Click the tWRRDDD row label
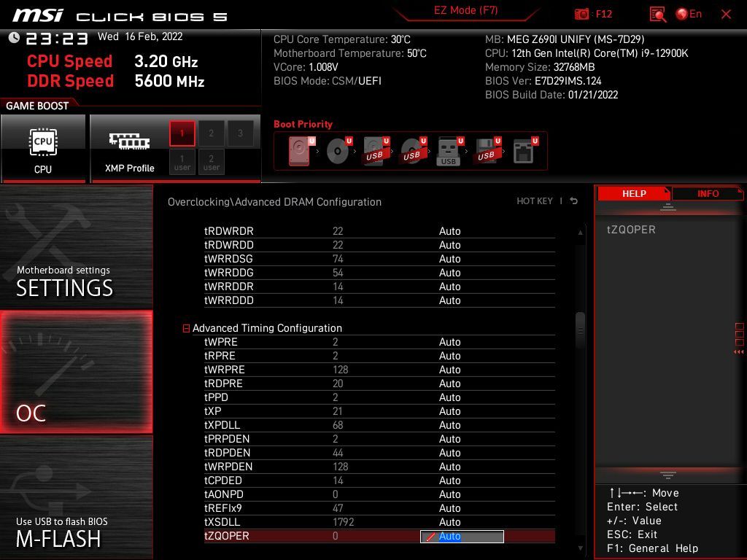The width and height of the screenshot is (747, 560). tap(228, 300)
